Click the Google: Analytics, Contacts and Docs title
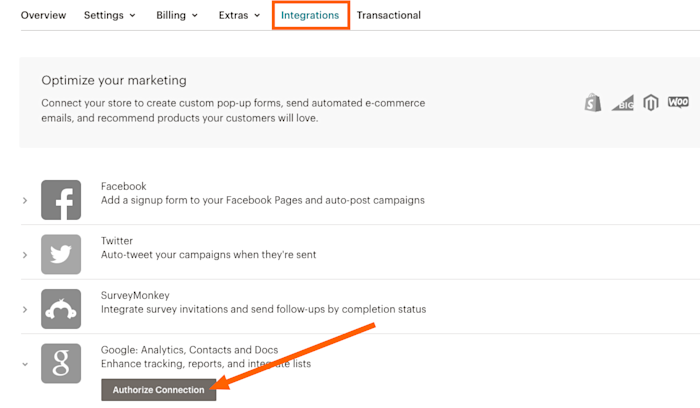The height and width of the screenshot is (408, 700). [x=189, y=350]
